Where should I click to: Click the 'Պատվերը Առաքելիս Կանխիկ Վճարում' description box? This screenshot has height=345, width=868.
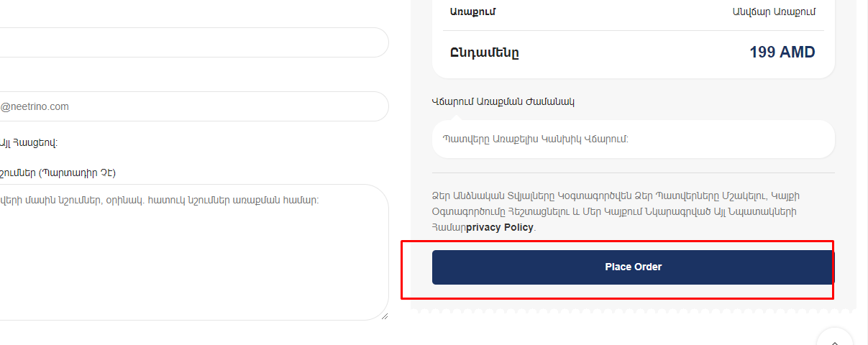[633, 139]
